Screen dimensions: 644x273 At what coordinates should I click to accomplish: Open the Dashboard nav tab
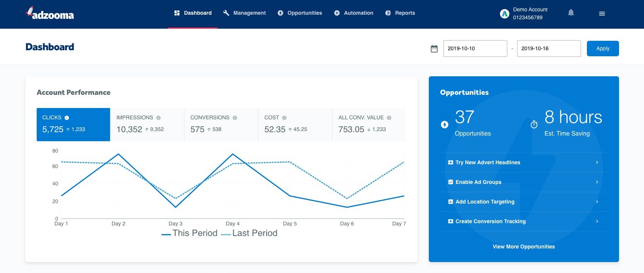[193, 14]
